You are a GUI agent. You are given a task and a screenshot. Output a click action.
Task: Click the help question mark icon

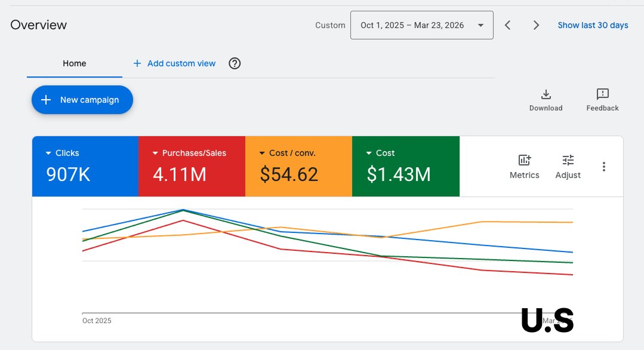click(234, 63)
